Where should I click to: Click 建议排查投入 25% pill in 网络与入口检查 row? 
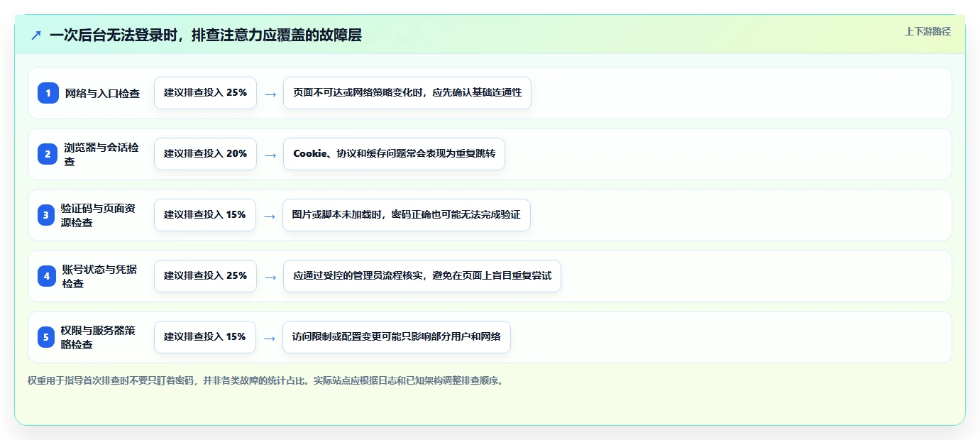click(x=205, y=93)
